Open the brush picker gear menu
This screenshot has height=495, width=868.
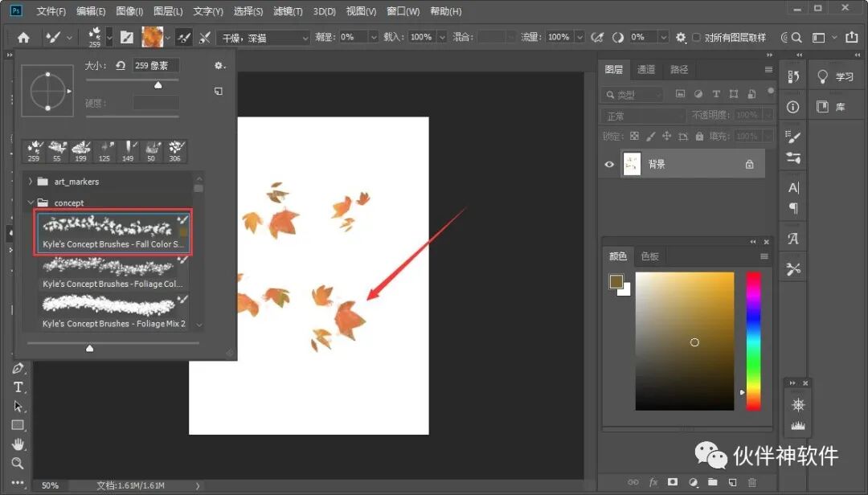[219, 65]
